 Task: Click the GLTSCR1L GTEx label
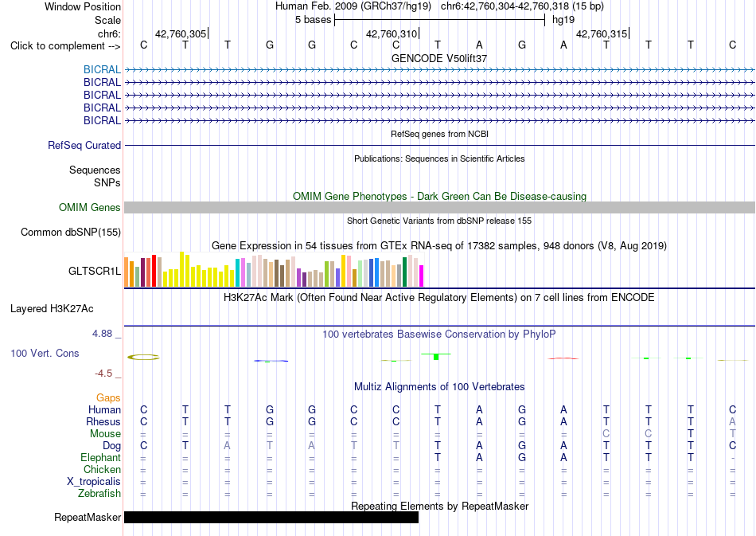coord(95,271)
